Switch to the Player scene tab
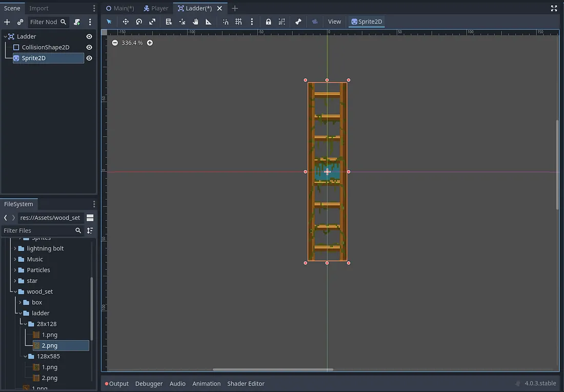The height and width of the screenshot is (392, 564). click(x=156, y=8)
